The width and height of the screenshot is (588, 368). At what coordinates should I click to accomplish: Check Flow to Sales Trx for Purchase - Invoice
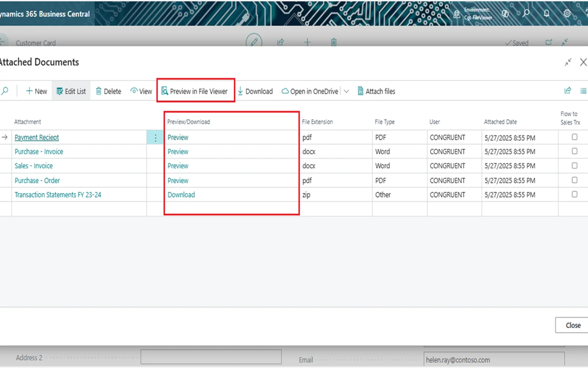click(x=574, y=151)
